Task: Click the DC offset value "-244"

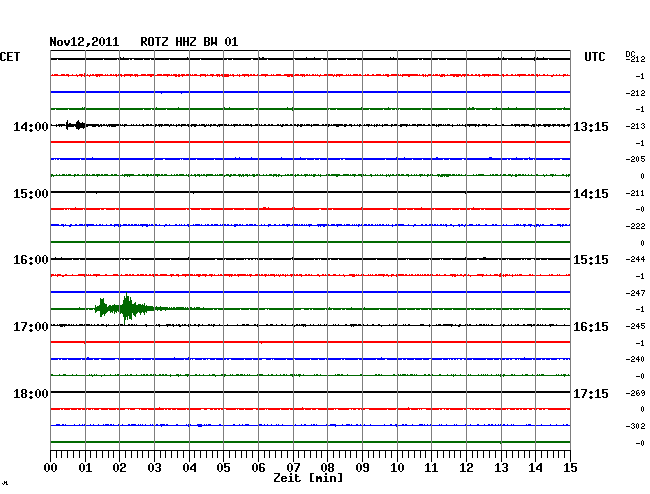Action: click(635, 259)
